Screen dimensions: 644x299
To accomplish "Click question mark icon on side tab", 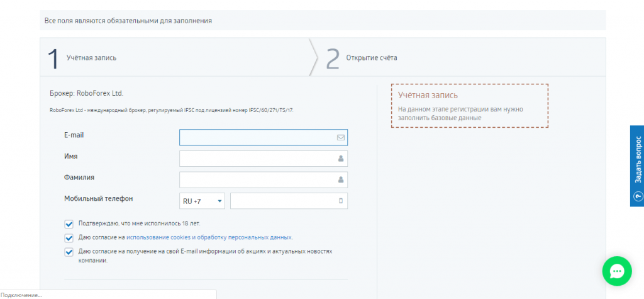I will click(638, 197).
